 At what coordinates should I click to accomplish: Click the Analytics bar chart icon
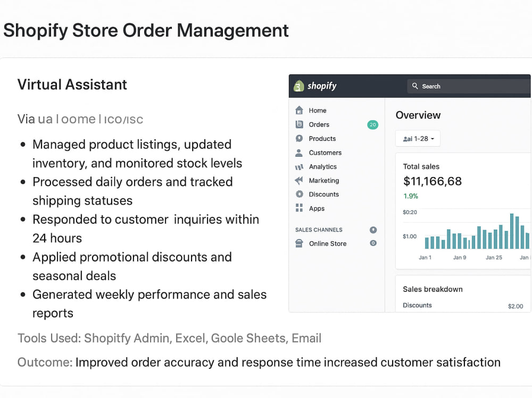click(299, 167)
